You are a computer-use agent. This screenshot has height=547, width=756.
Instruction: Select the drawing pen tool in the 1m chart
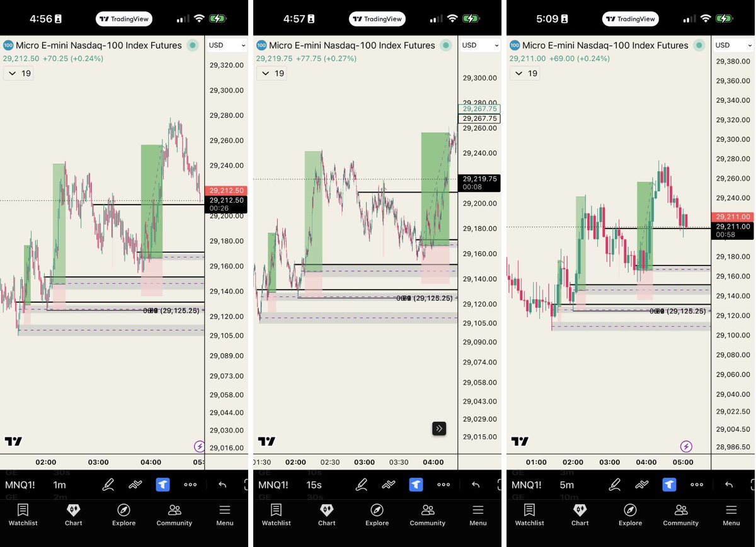coord(108,485)
